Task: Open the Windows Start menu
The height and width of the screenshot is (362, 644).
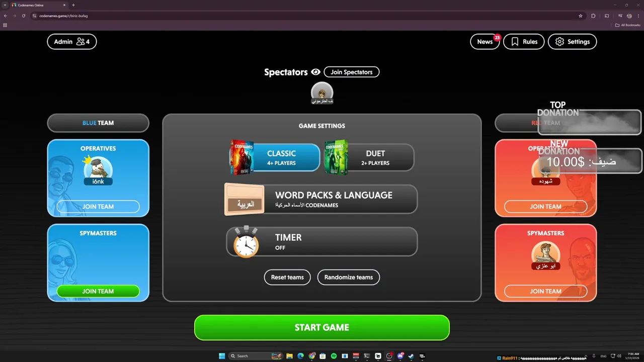Action: point(222,356)
